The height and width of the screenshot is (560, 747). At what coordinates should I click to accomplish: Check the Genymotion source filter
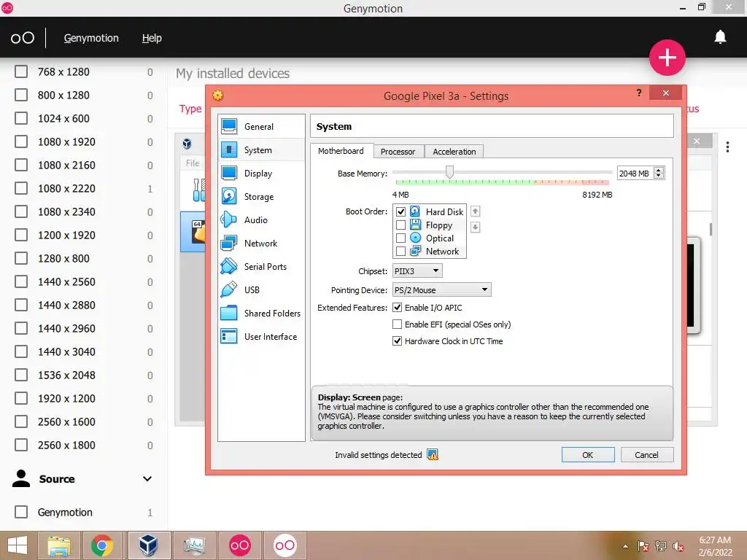coord(21,513)
